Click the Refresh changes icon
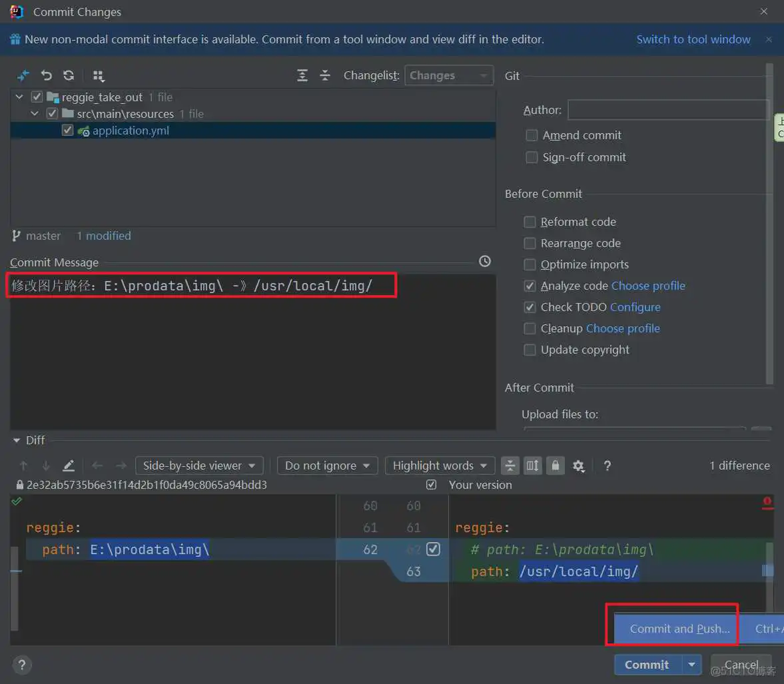The width and height of the screenshot is (784, 684). [x=69, y=75]
